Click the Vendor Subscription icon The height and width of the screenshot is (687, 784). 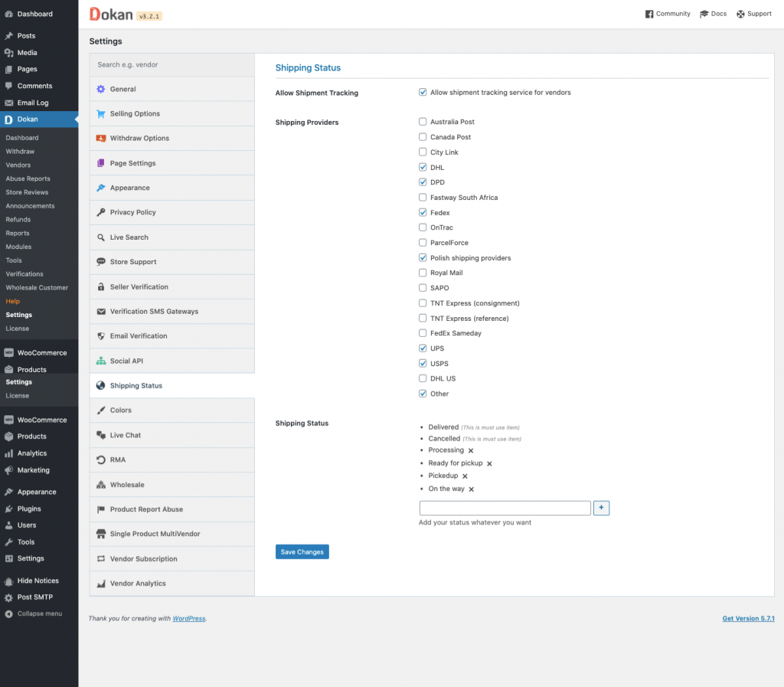[x=101, y=558]
